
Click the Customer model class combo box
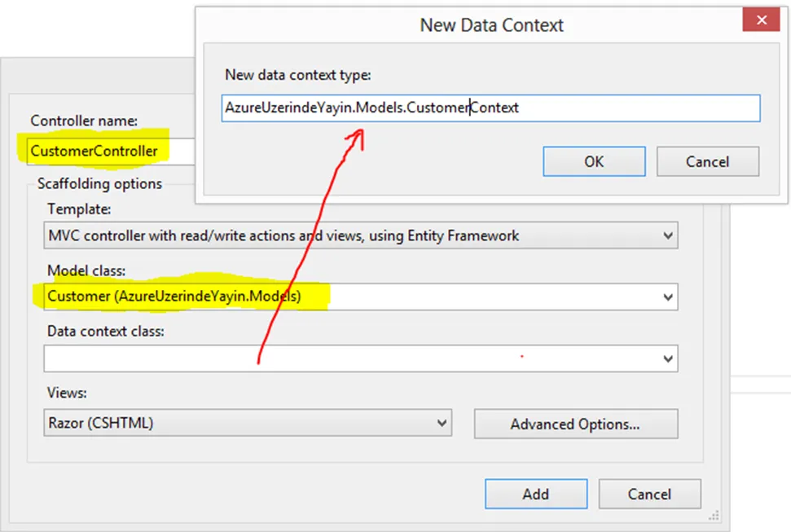(x=361, y=297)
